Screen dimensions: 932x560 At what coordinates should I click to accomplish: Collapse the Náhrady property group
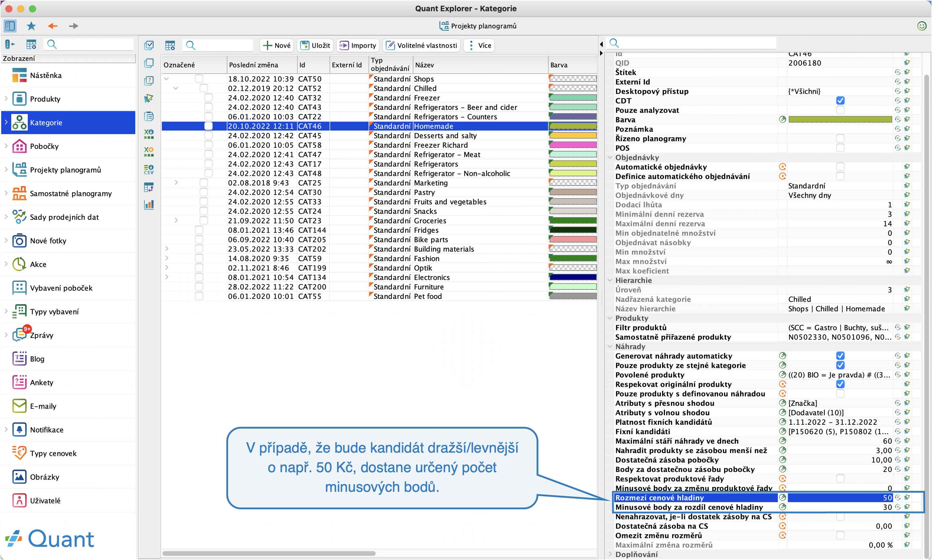pos(610,346)
